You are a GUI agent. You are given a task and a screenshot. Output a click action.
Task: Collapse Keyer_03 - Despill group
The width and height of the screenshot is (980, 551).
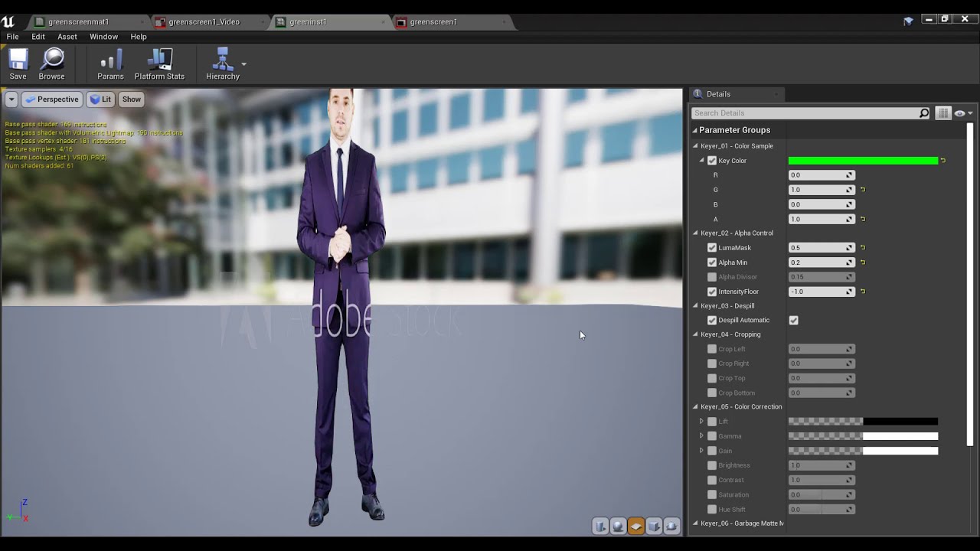pyautogui.click(x=696, y=306)
